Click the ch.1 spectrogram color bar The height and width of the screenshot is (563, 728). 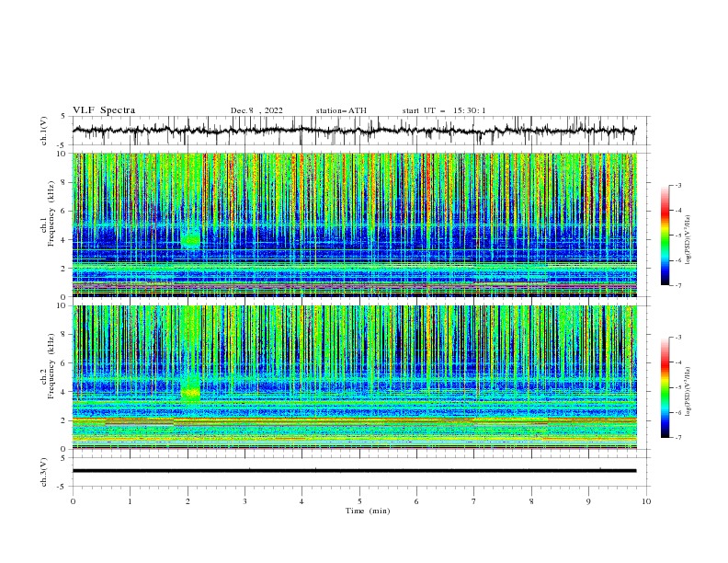click(665, 236)
